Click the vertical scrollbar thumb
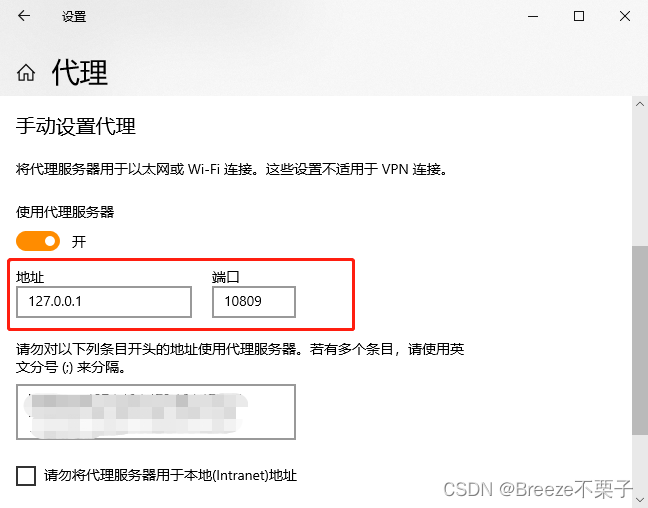The width and height of the screenshot is (648, 508). point(640,340)
